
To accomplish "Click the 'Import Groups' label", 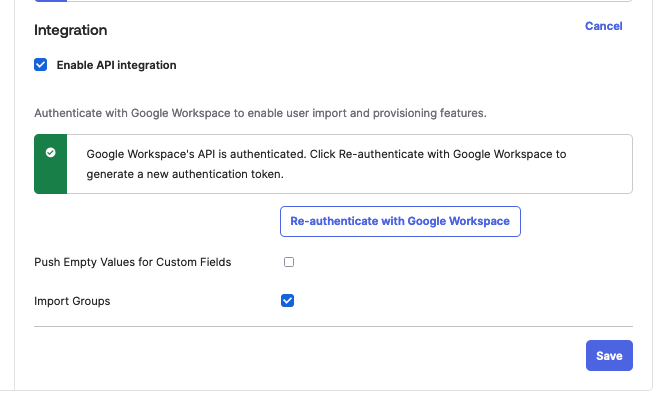I will click(72, 301).
